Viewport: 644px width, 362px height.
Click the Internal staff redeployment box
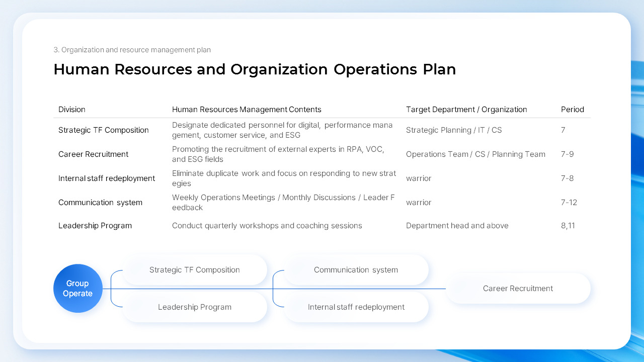(x=356, y=307)
